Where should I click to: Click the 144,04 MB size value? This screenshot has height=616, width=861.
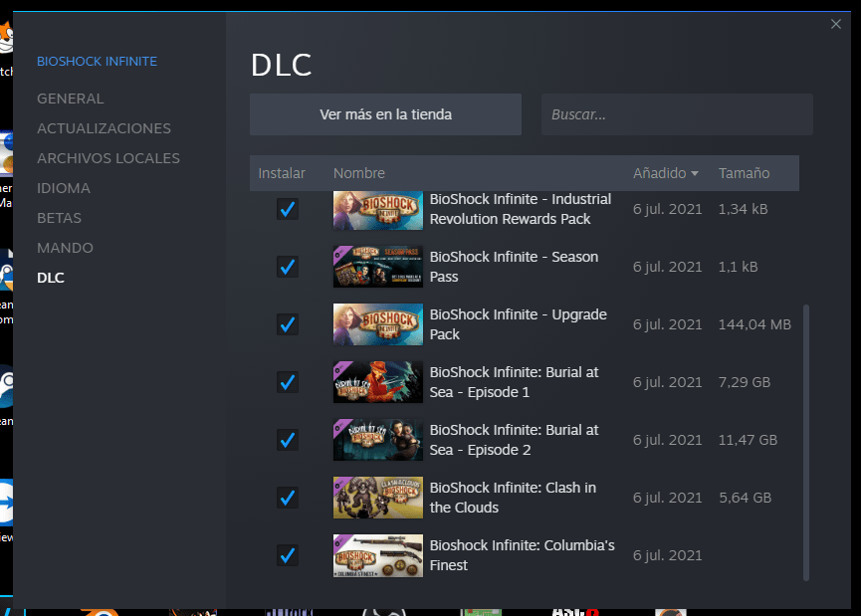[754, 324]
